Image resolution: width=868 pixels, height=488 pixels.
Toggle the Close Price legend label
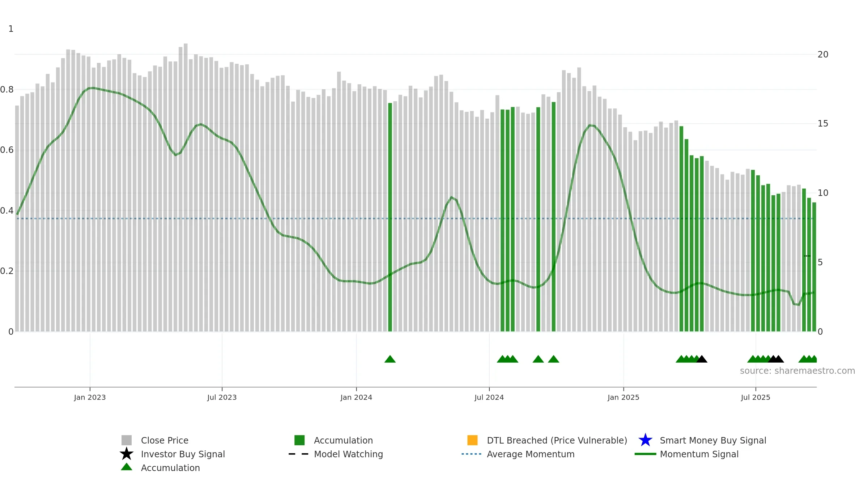click(x=165, y=440)
